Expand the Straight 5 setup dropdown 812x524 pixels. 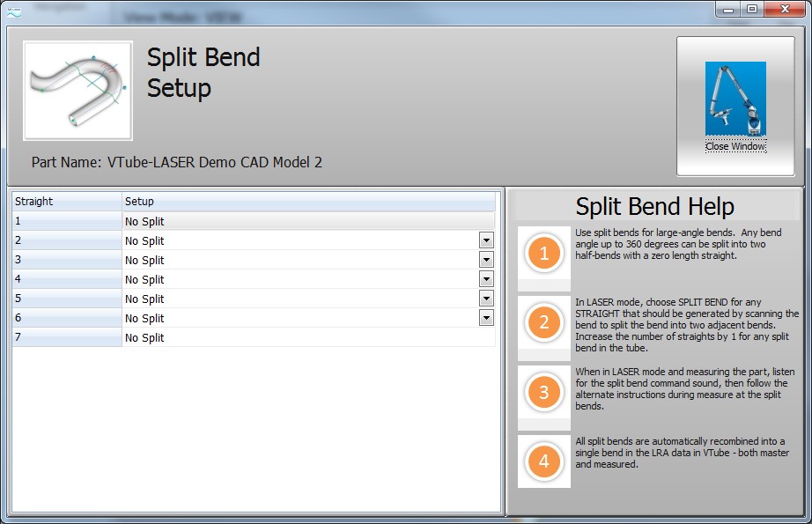pos(485,299)
